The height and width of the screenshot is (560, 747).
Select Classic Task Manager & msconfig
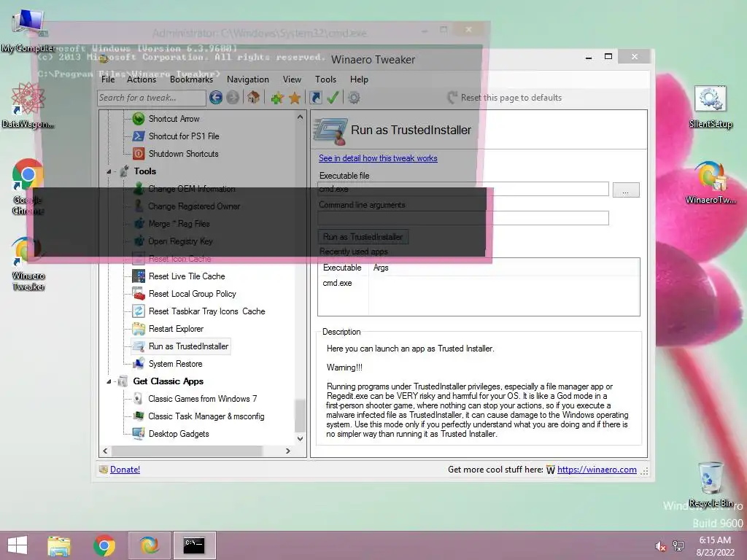click(206, 416)
